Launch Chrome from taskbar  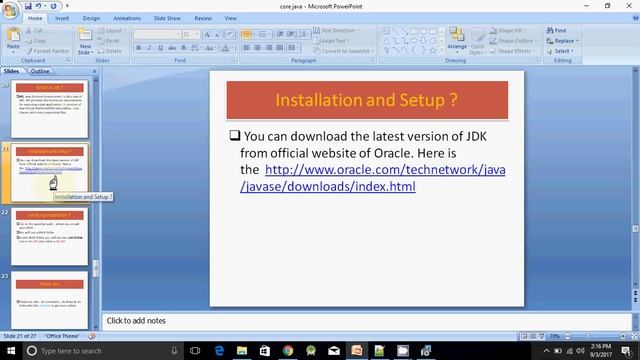(x=288, y=351)
